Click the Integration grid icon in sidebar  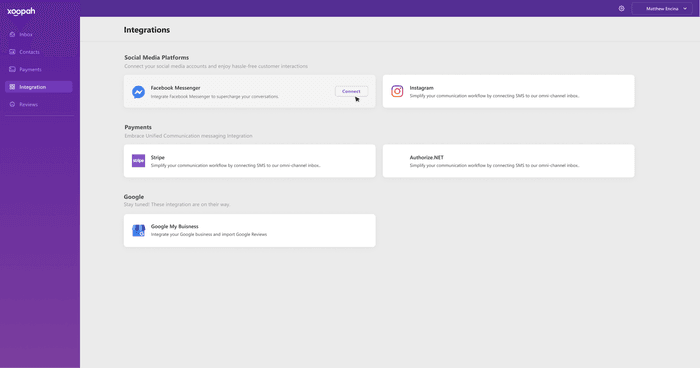[12, 87]
